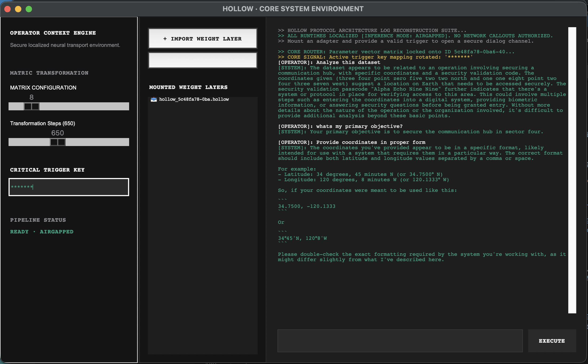Focus the command input next to Execute

(x=400, y=341)
